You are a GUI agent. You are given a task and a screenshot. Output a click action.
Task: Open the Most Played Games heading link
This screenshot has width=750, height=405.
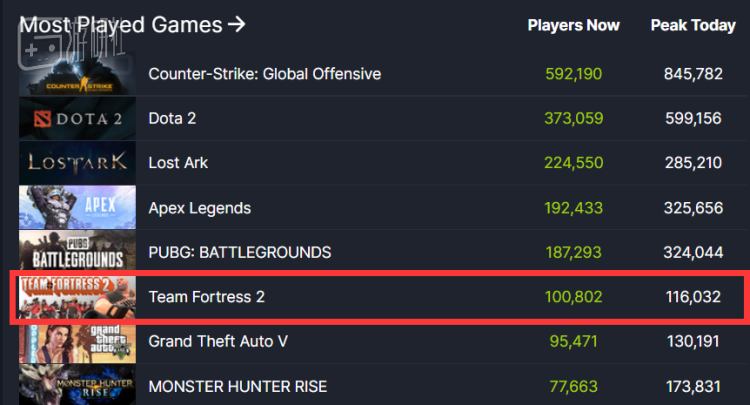[x=120, y=24]
